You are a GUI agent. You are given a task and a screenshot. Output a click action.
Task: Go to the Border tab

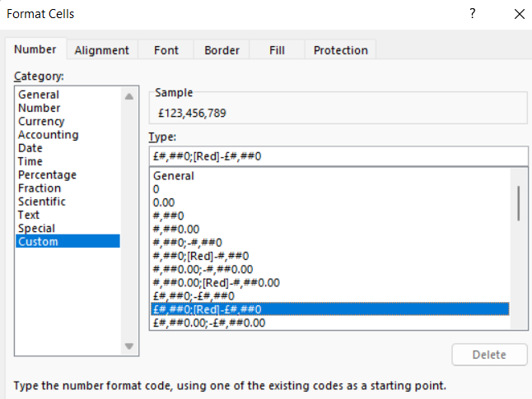[222, 50]
